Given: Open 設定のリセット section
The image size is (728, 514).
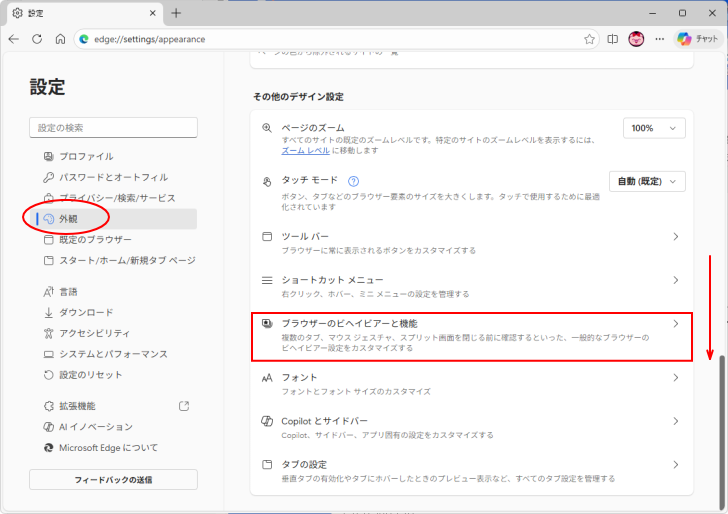Looking at the screenshot, I should point(114,375).
